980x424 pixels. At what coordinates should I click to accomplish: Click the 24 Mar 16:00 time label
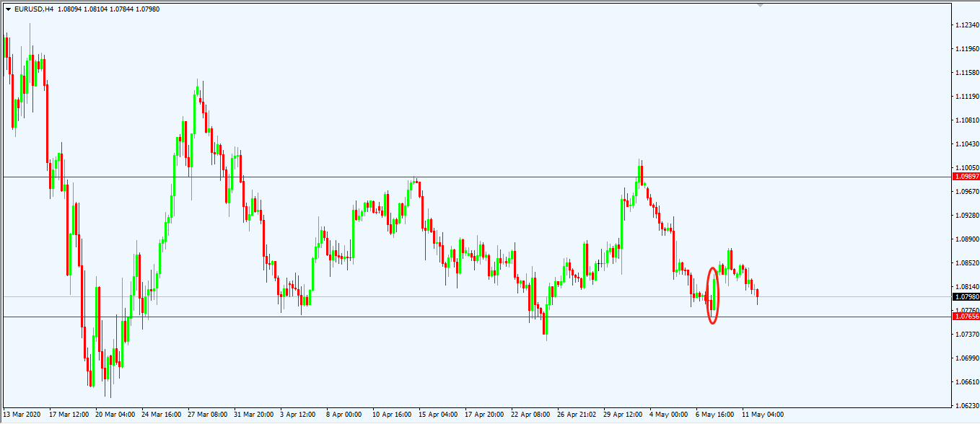point(162,415)
